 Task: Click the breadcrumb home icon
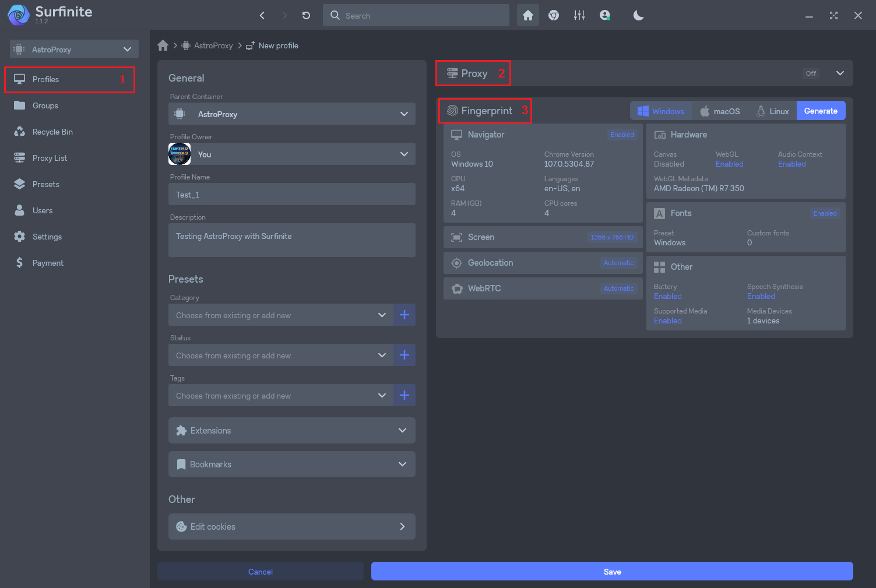pyautogui.click(x=163, y=45)
